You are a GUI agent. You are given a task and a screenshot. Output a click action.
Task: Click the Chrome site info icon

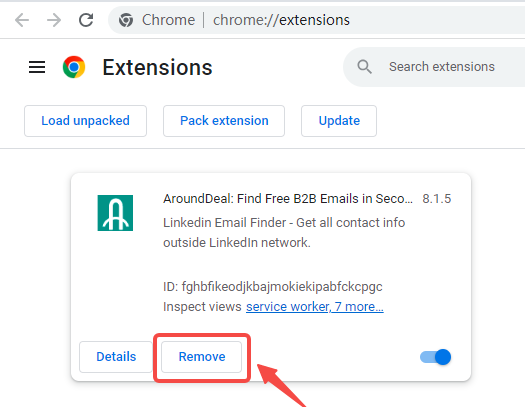(126, 20)
